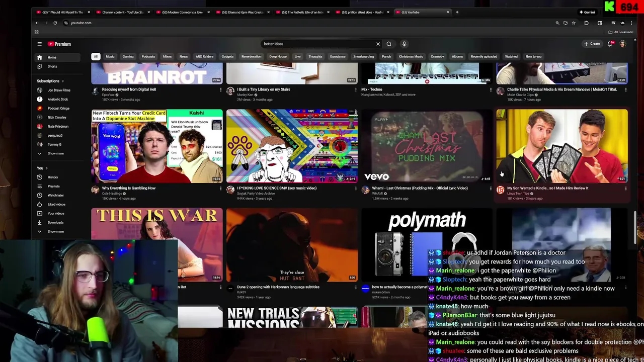Click the YouTube Premium logo
The image size is (644, 362).
(x=59, y=44)
